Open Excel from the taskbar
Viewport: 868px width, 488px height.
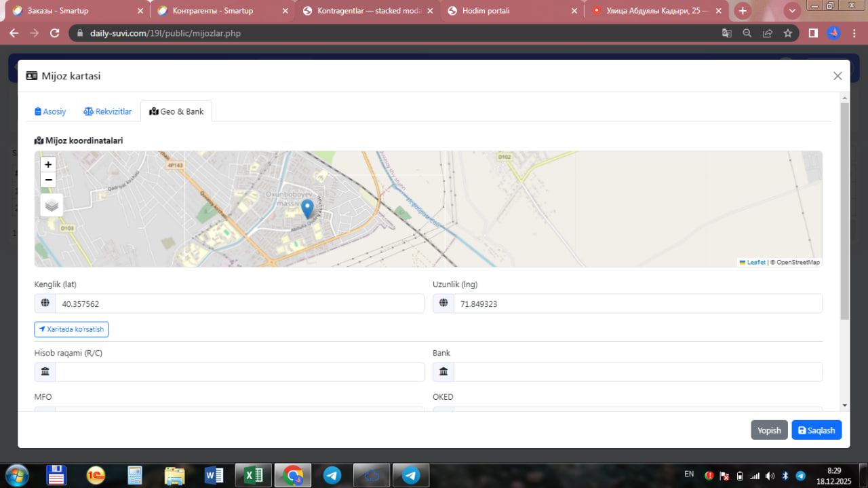coord(253,475)
